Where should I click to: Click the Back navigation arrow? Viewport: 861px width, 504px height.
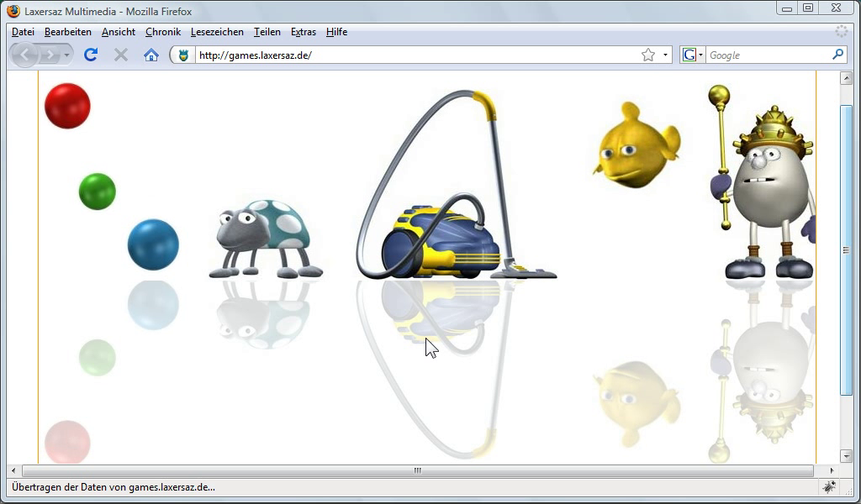[25, 55]
